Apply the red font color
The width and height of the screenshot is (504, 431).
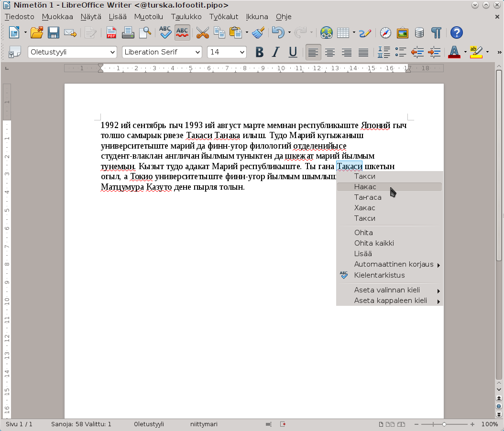click(454, 52)
